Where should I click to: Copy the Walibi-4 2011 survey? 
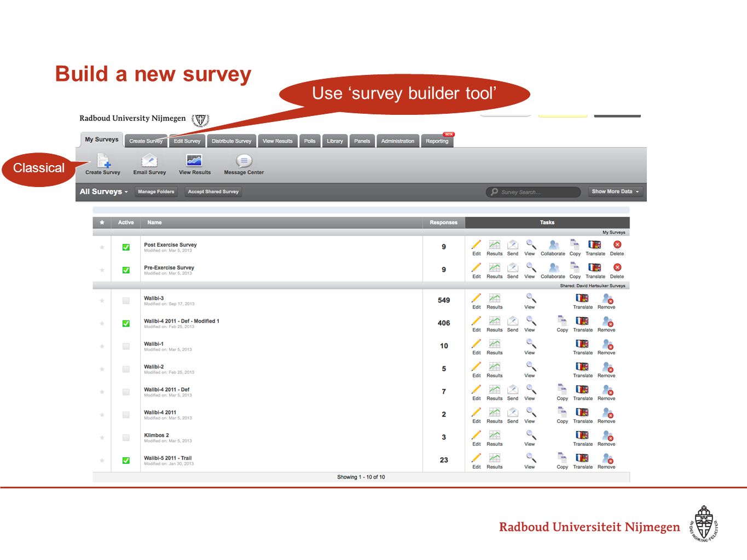click(x=562, y=412)
